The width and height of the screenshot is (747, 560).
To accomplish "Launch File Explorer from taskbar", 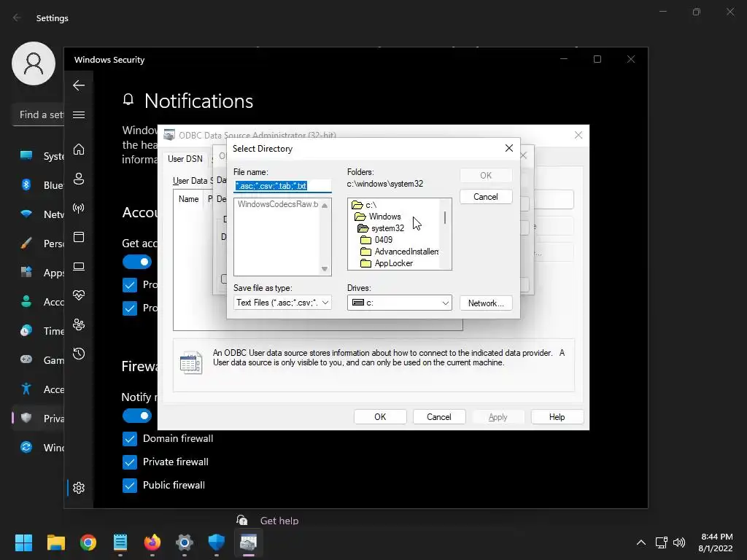I will click(55, 542).
